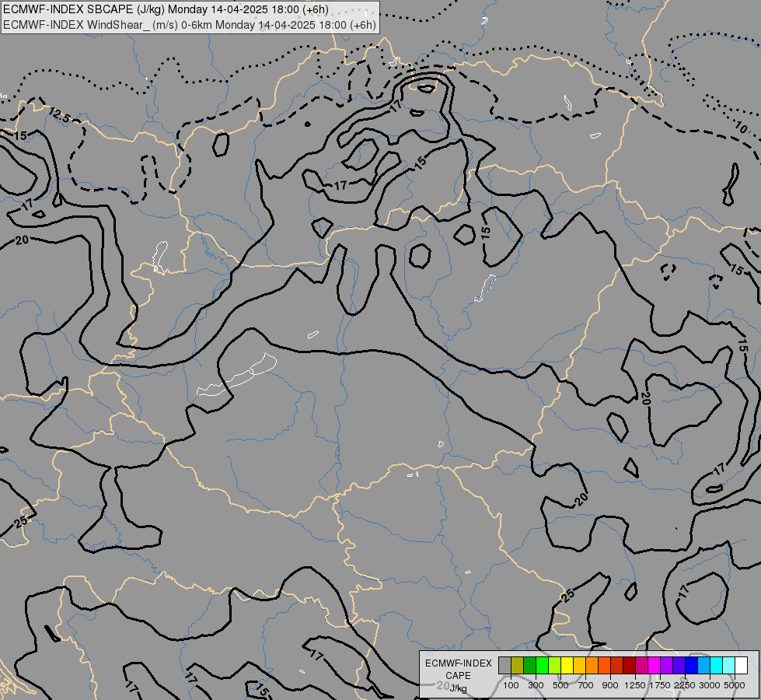Click the 12.5 dashed contour label
The image size is (761, 700).
pyautogui.click(x=59, y=115)
